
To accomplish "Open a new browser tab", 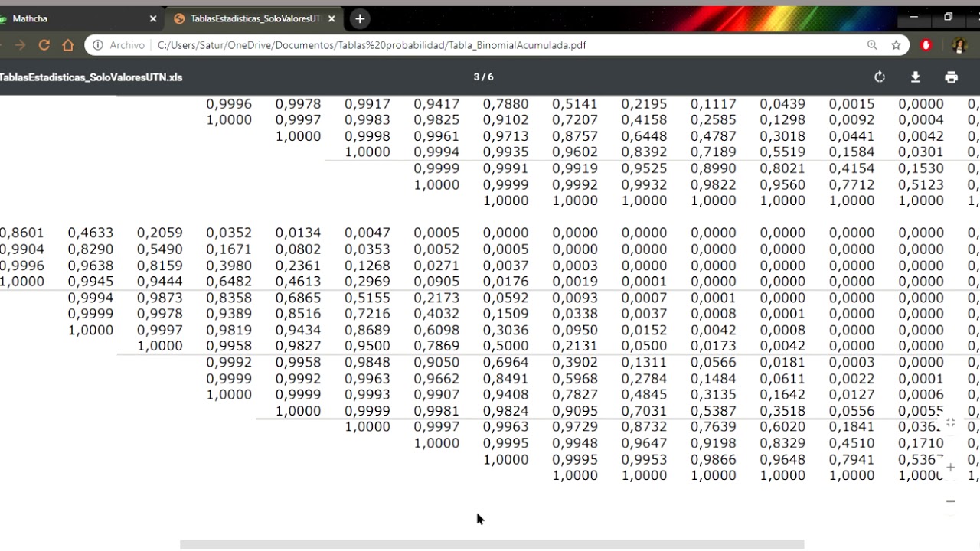I will click(360, 18).
